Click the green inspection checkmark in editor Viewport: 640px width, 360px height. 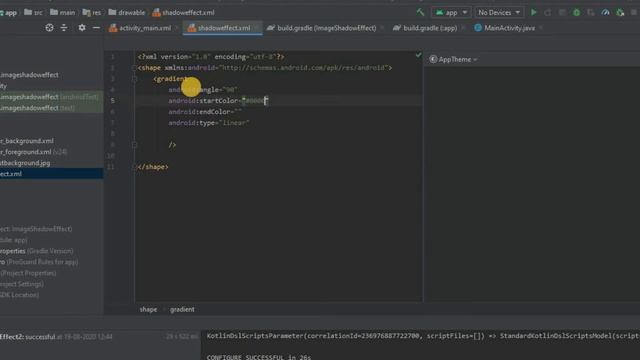point(418,55)
